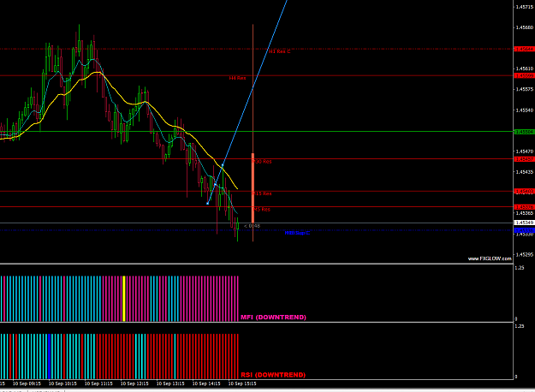The height and width of the screenshot is (392, 535).
Task: Select the dark blue bar in RSI histogram
Action: 50,356
